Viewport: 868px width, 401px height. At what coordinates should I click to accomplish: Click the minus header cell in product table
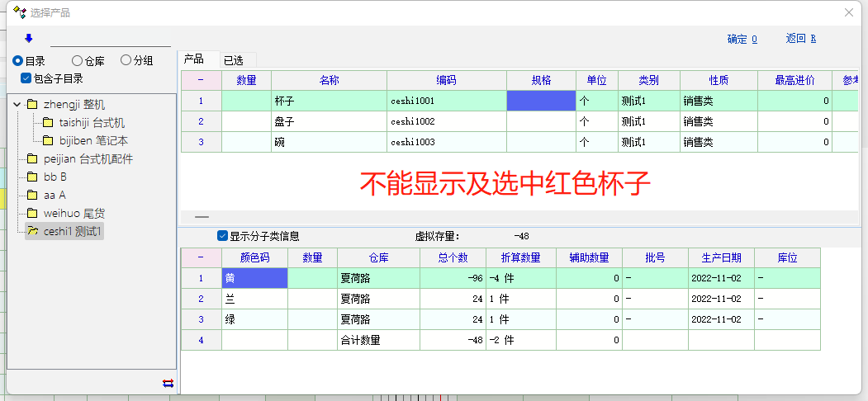[x=201, y=80]
